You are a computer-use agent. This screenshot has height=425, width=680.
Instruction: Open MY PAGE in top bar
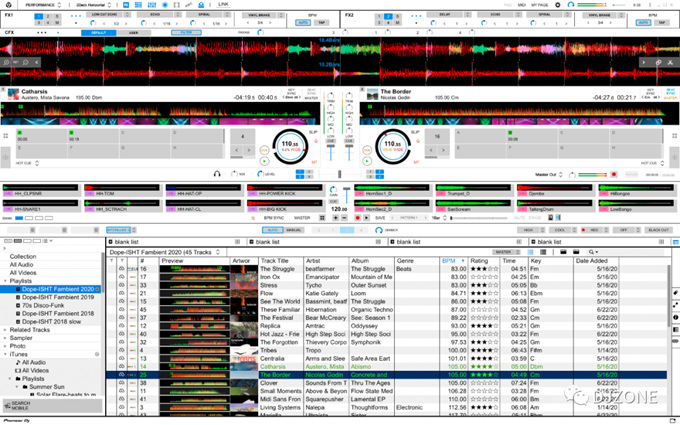point(540,5)
